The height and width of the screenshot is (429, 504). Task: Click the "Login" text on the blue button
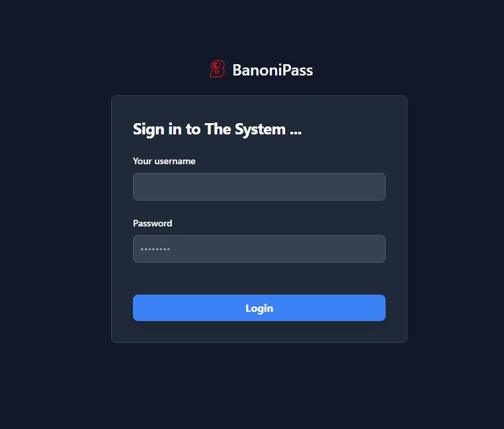(x=259, y=309)
